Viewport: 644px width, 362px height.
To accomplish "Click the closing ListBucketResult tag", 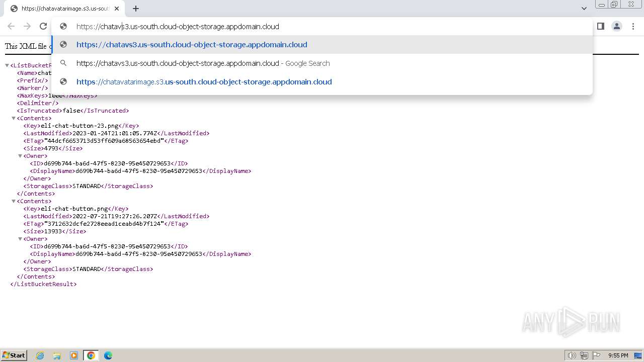I will click(43, 284).
